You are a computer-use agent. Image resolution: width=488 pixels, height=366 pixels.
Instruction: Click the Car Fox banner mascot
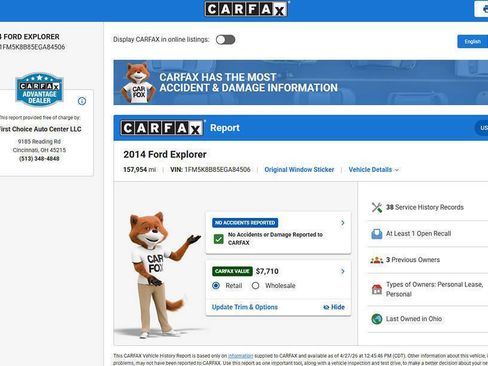point(138,83)
